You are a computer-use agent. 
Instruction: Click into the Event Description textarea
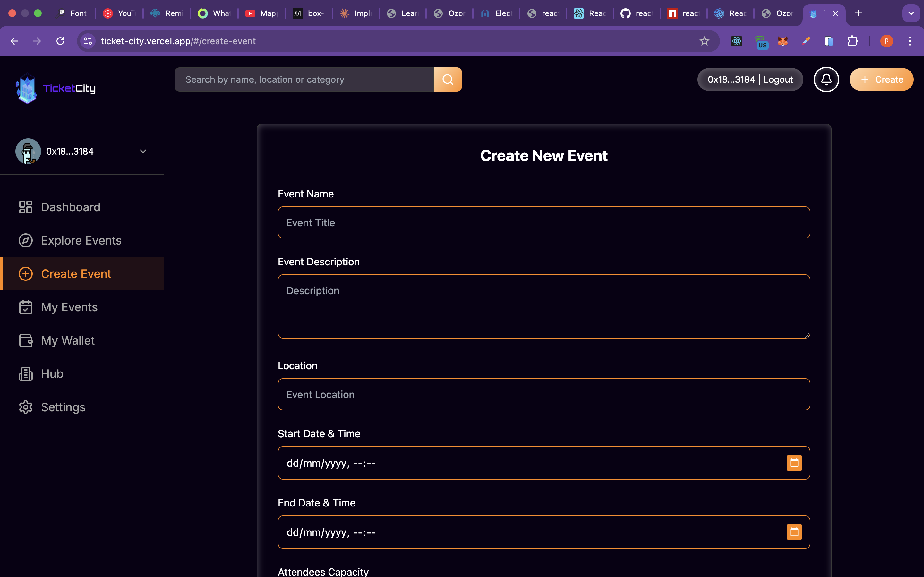pos(544,306)
